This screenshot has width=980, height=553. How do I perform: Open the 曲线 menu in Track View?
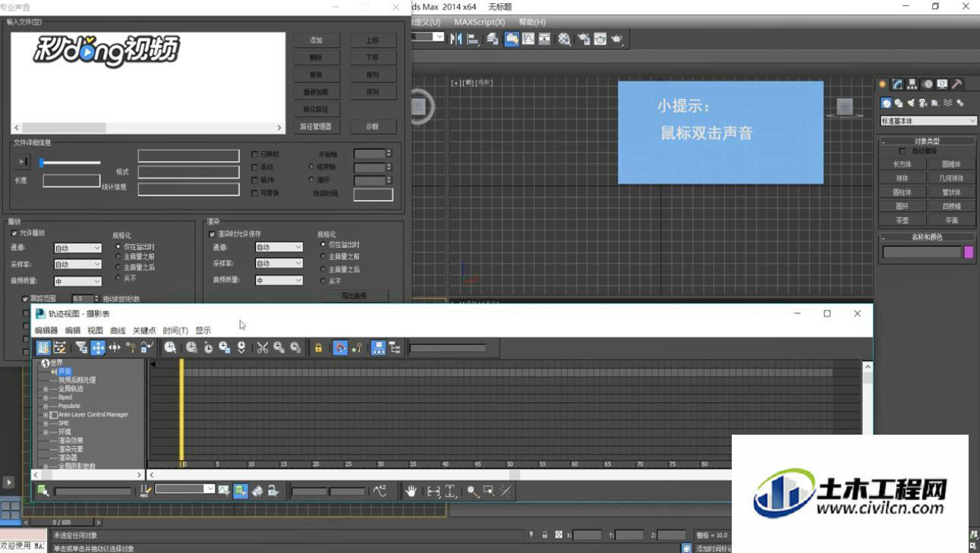pos(118,331)
